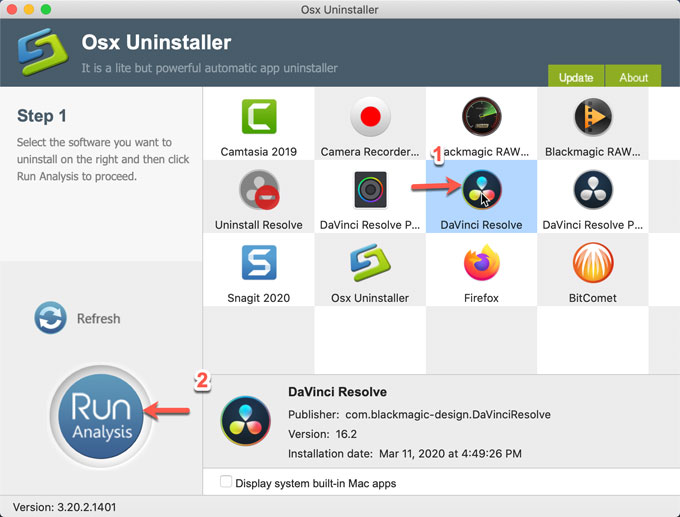
Task: Open the About tab
Action: (x=633, y=77)
